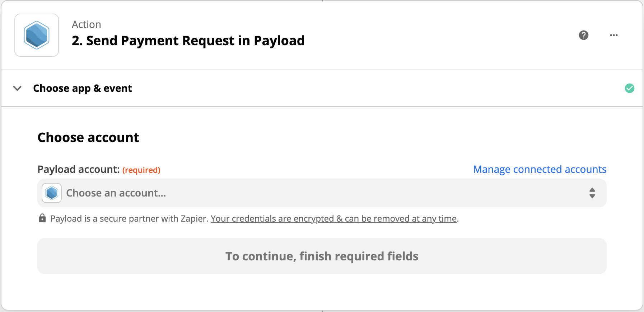Click the up-down arrows on account selector
Screen dimensions: 644x312
coord(592,193)
